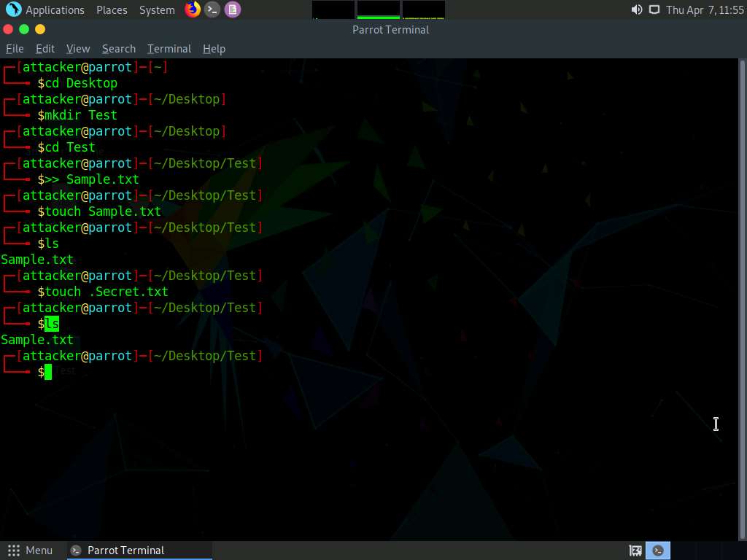Click the show desktop icon in bottom panel

pos(635,551)
